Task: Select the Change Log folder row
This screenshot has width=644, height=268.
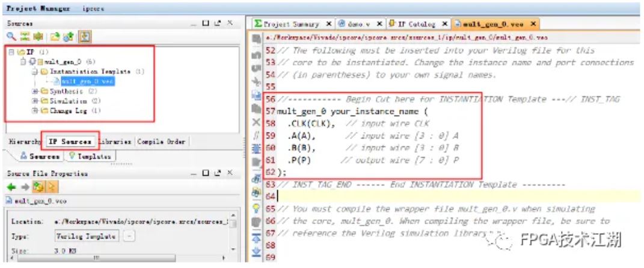Action: coord(72,111)
